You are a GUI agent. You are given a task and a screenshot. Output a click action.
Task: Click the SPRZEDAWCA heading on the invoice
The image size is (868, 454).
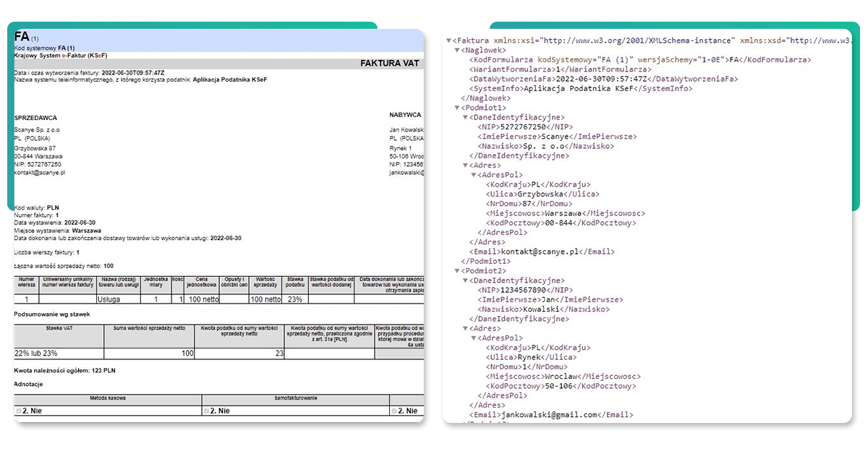[x=35, y=118]
